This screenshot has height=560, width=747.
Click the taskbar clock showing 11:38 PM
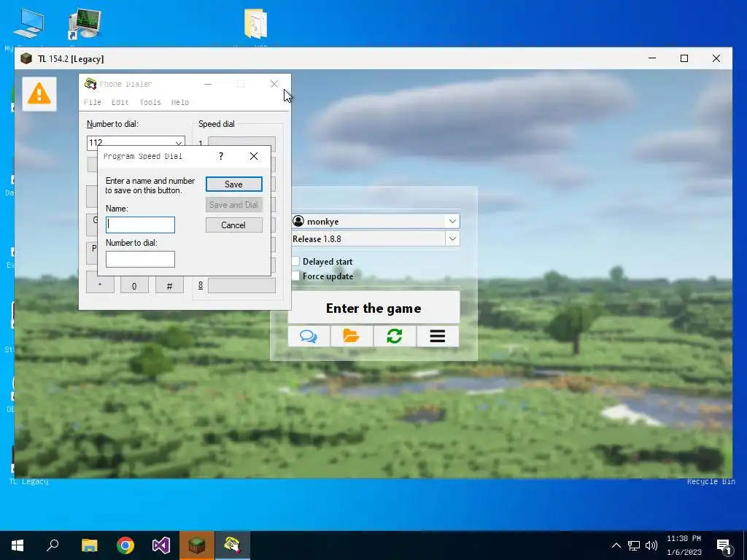(x=684, y=545)
